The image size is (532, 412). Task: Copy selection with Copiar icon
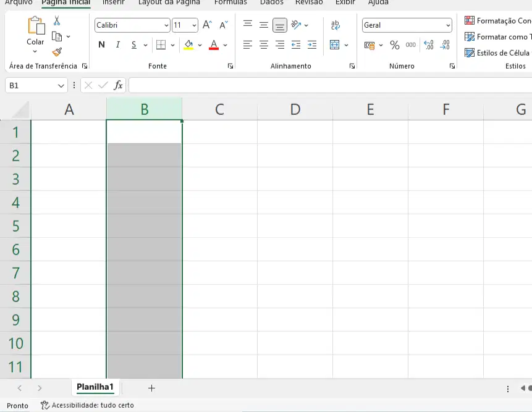pyautogui.click(x=57, y=36)
